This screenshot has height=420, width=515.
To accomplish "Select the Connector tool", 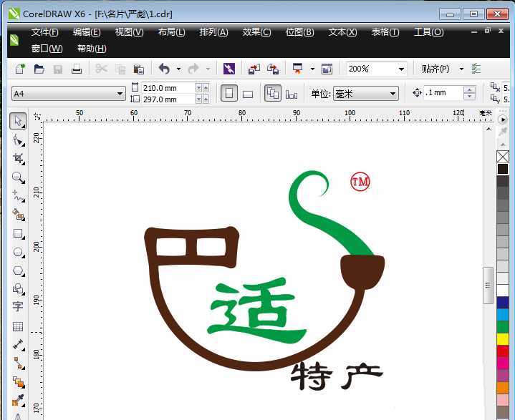I will click(x=18, y=363).
